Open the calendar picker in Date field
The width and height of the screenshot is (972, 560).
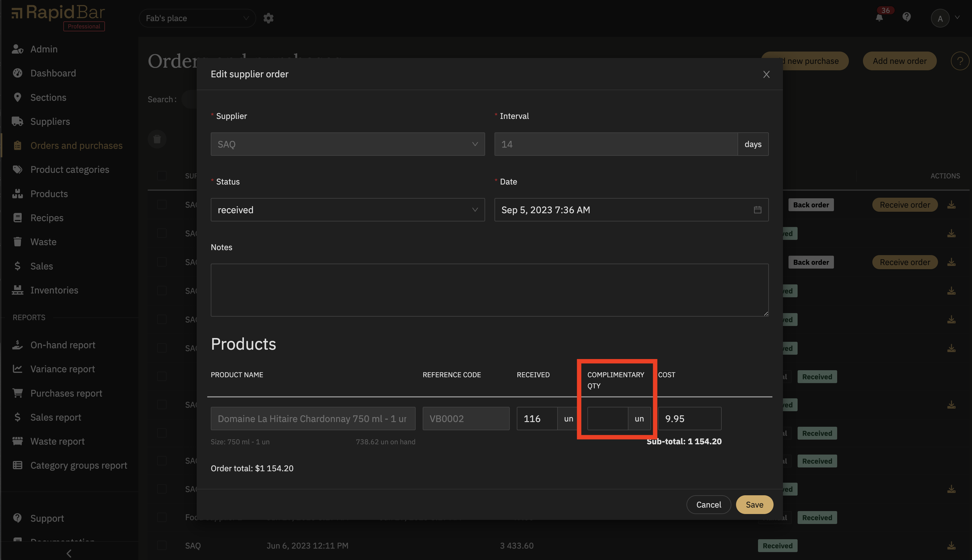click(757, 210)
